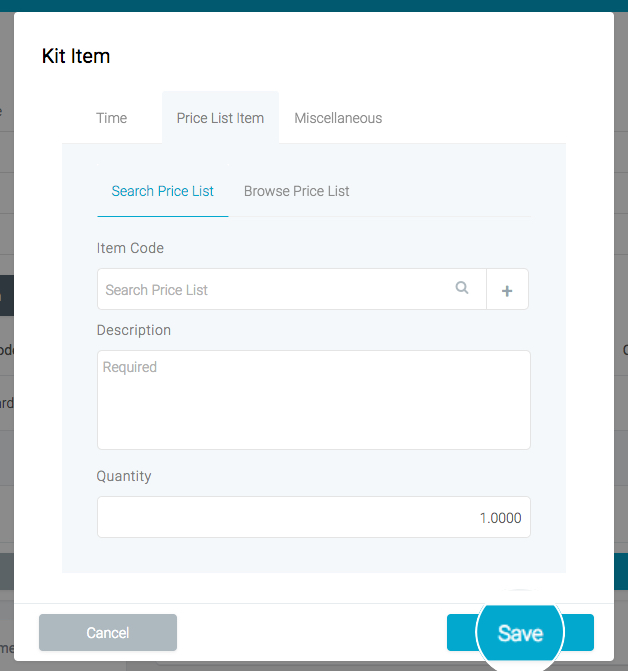Click blank footer space between Cancel and Save
Viewport: 628px width, 671px height.
click(310, 633)
